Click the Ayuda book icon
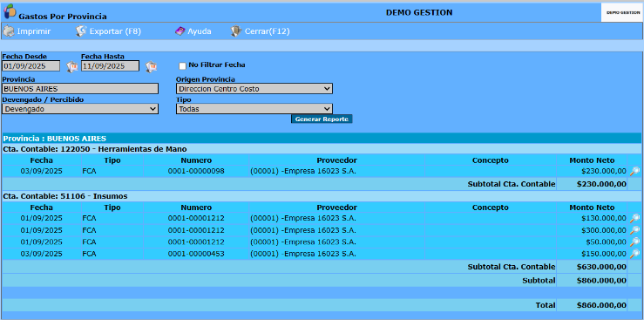This screenshot has width=644, height=320. point(180,31)
